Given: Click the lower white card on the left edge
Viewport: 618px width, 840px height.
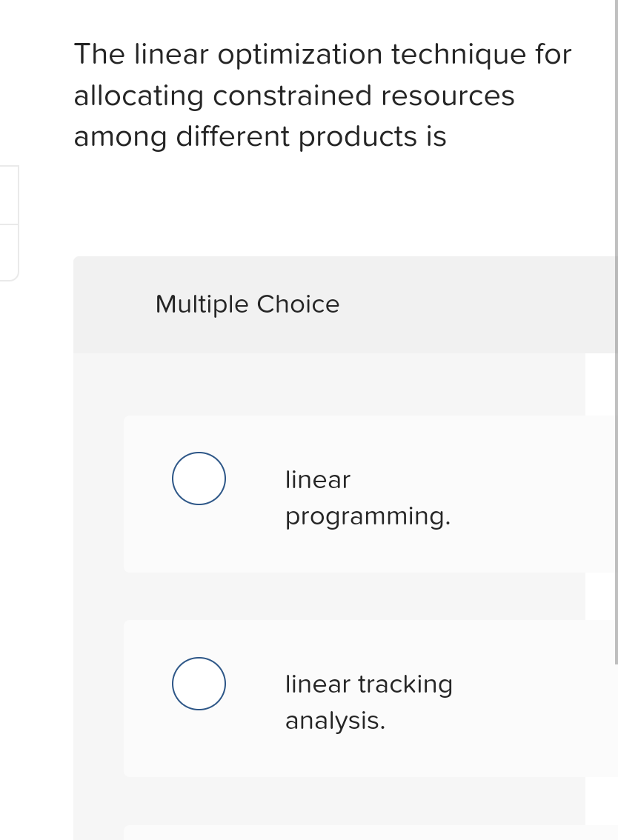Looking at the screenshot, I should [x=6, y=252].
